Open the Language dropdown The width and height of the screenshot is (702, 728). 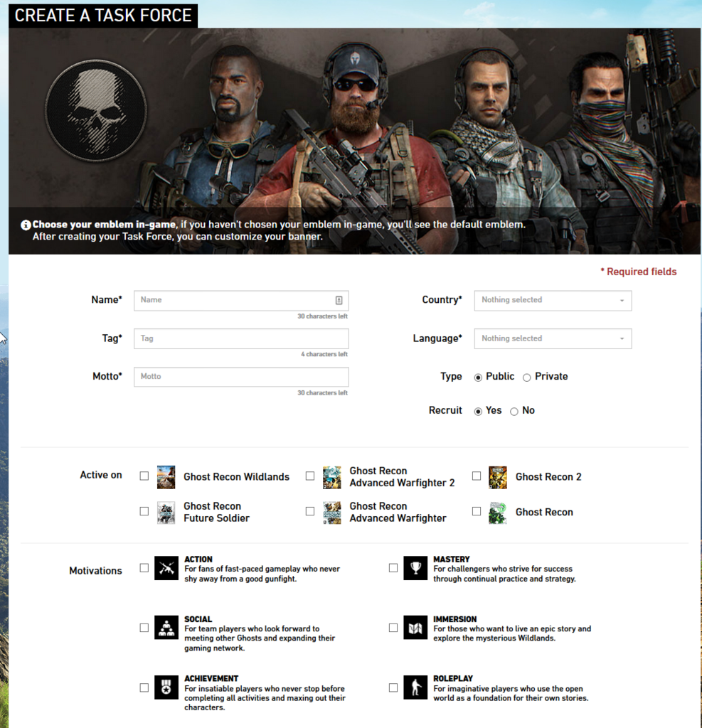pos(553,339)
